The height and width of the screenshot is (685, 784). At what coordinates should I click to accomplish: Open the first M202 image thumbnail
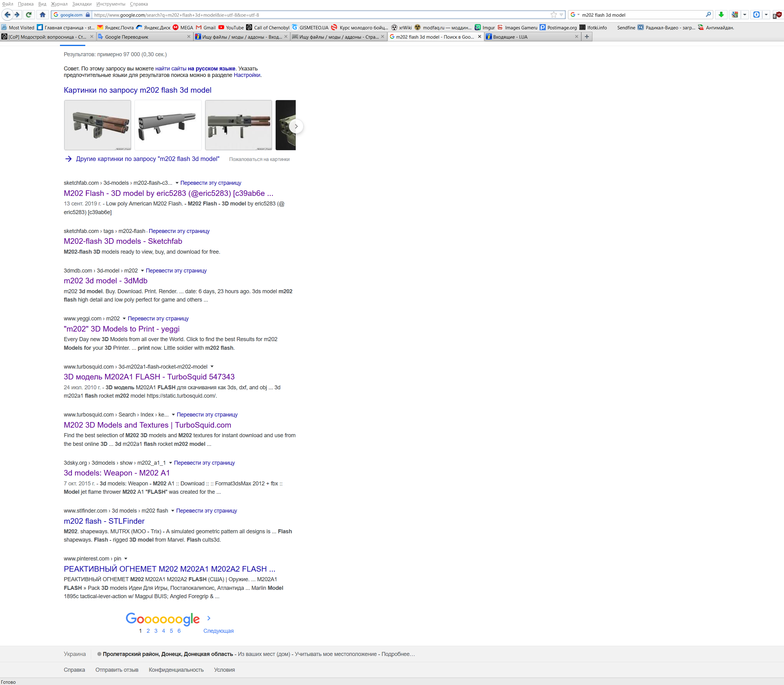[97, 125]
